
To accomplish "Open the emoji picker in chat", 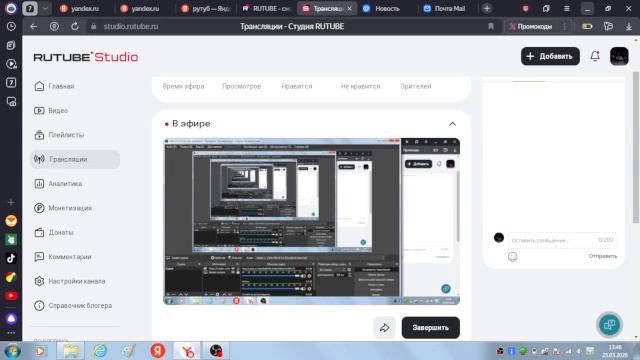I will 513,256.
